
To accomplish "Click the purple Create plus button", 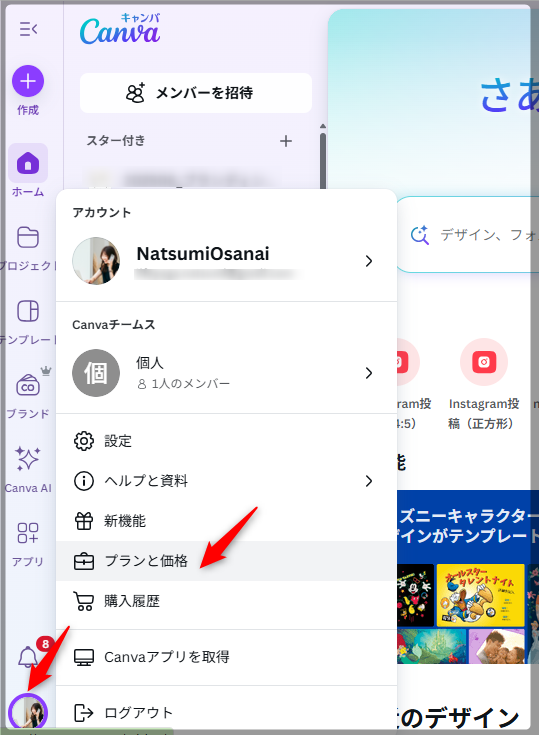I will click(28, 81).
